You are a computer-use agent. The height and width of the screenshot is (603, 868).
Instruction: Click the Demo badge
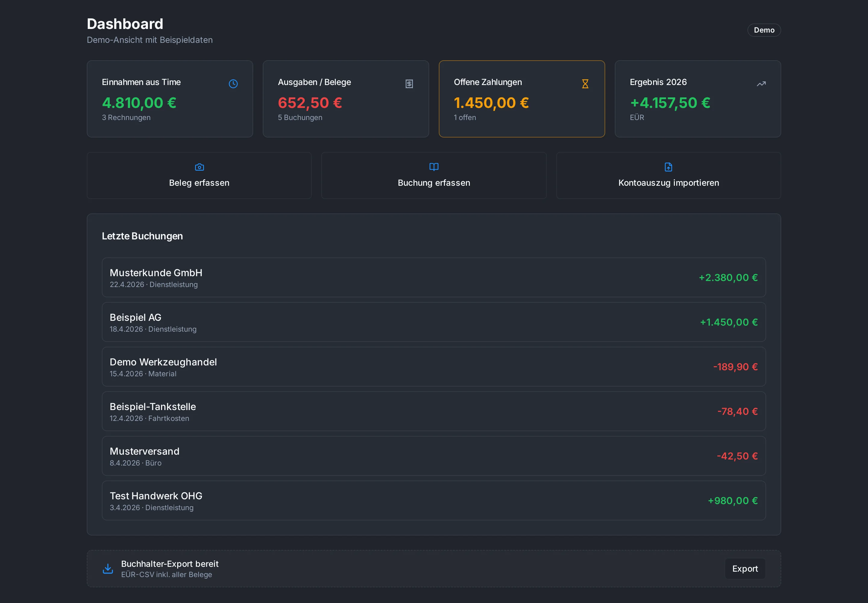pyautogui.click(x=764, y=30)
